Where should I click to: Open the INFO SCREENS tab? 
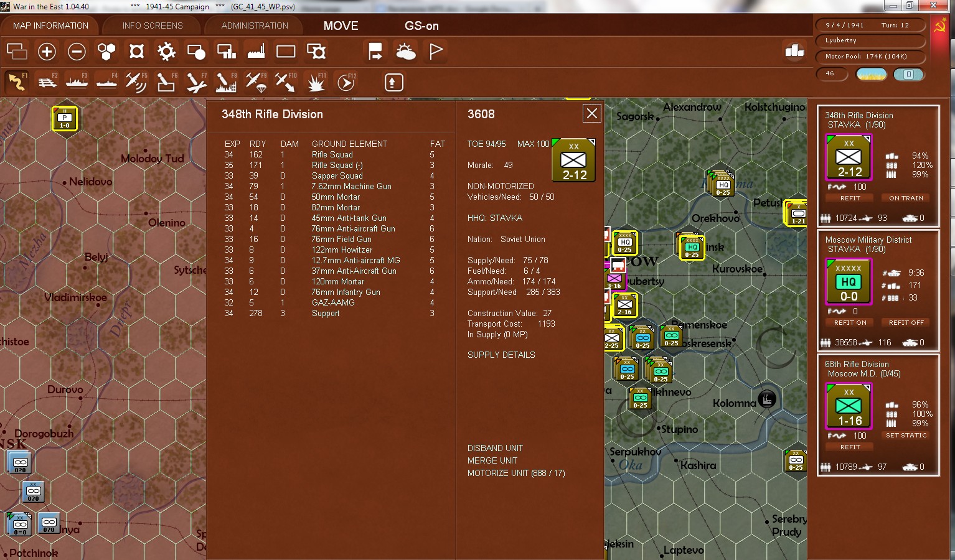153,26
